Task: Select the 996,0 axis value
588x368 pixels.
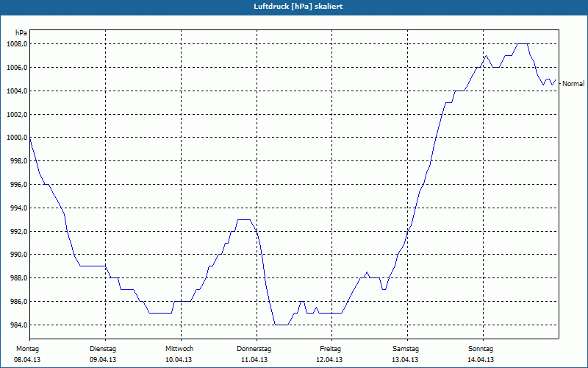Action: [x=18, y=185]
